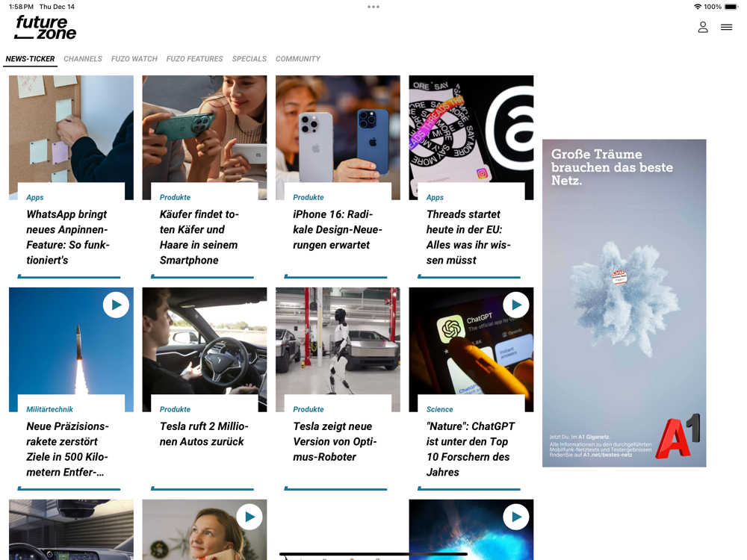The image size is (747, 560).
Task: Open Threads startet in der EU headline
Action: click(x=468, y=237)
